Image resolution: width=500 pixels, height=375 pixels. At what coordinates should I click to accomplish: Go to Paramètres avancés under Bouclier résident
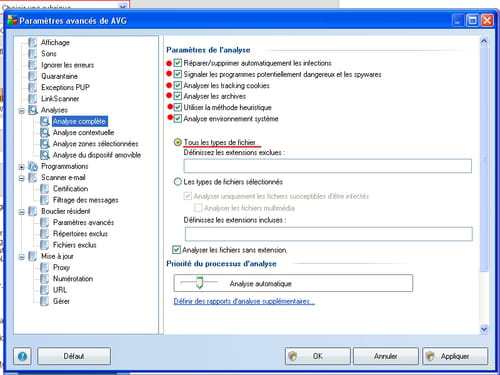pyautogui.click(x=83, y=222)
